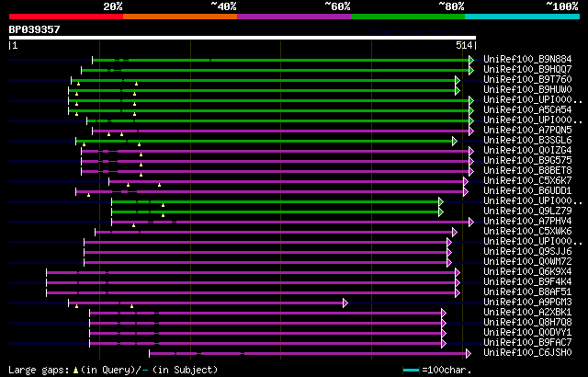Select the UniRef100_B9F4K4 label
The width and height of the screenshot is (588, 377).
527,281
